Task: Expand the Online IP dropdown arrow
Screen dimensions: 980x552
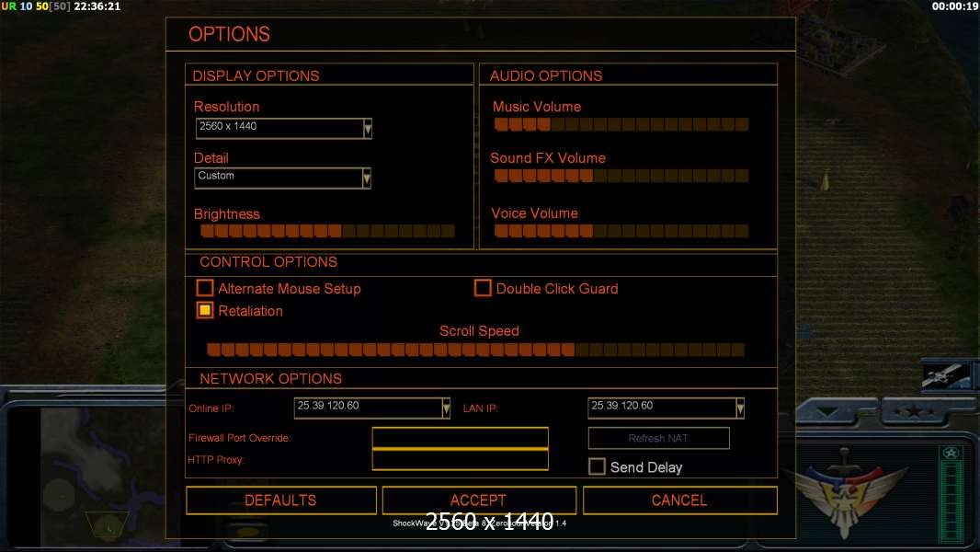Action: [x=446, y=408]
